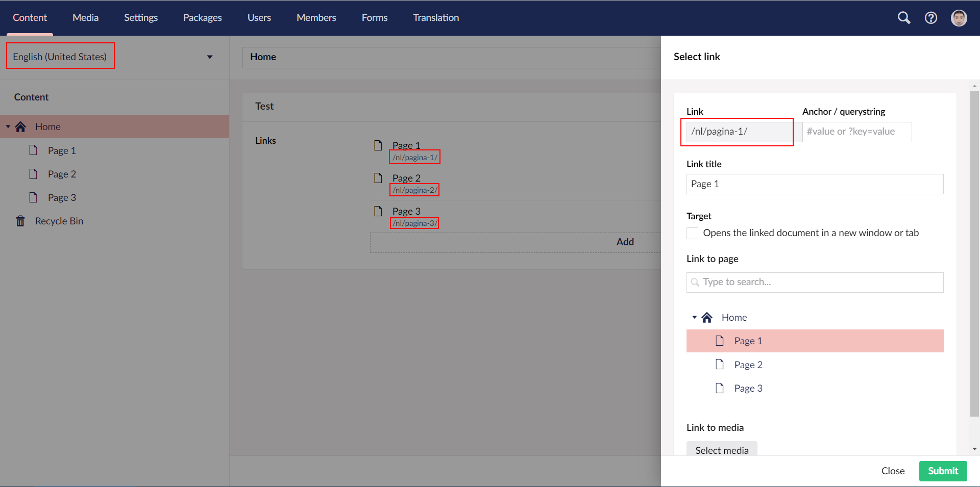Open your user avatar profile
The height and width of the screenshot is (487, 980).
coord(959,17)
